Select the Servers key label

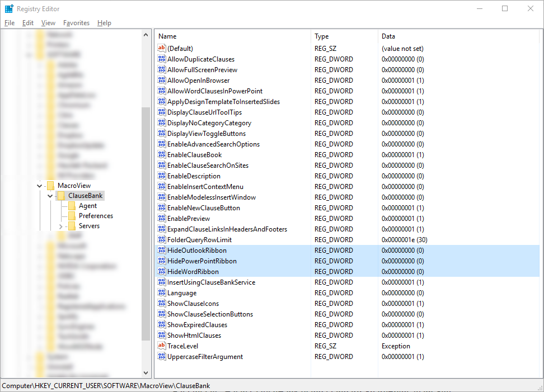pos(89,225)
